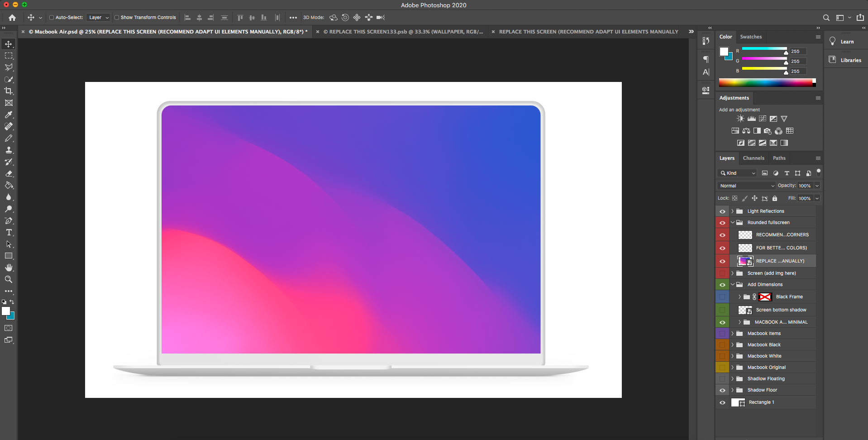
Task: Click the Brightness/Contrast adjustment icon
Action: (740, 119)
